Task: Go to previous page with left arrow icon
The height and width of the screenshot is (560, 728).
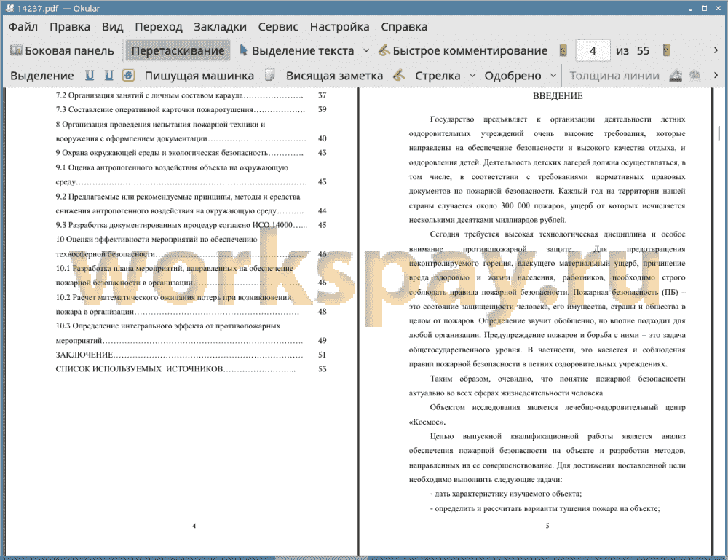Action: 563,50
